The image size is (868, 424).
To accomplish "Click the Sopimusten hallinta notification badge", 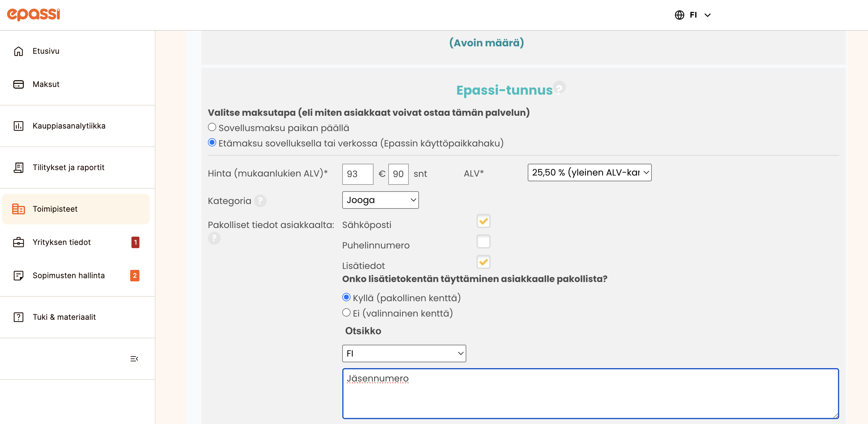I will (x=135, y=276).
